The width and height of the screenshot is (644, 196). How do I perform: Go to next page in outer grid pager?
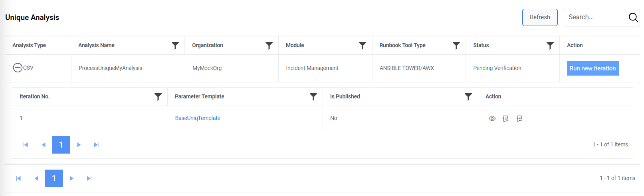[x=72, y=178]
